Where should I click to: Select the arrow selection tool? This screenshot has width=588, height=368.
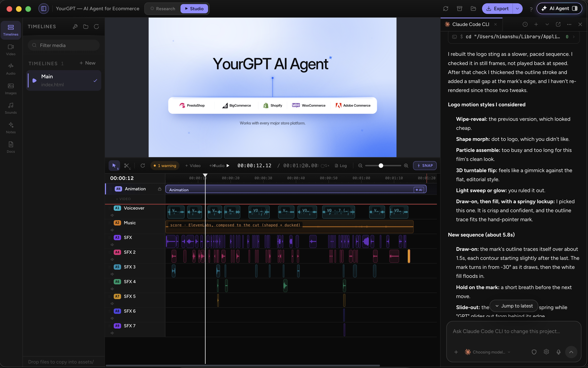114,166
